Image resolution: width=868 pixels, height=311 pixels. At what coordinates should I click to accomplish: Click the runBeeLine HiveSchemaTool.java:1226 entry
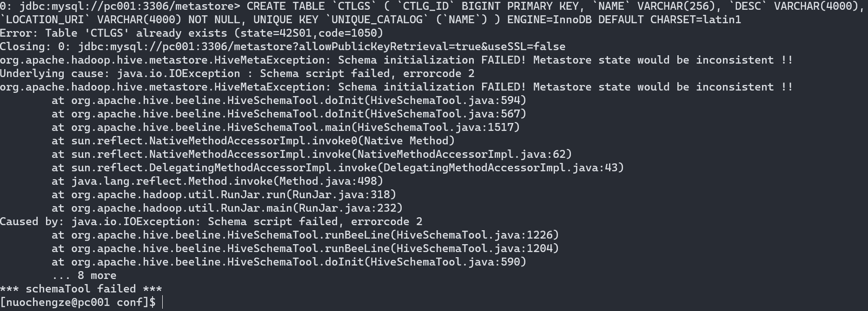[305, 235]
